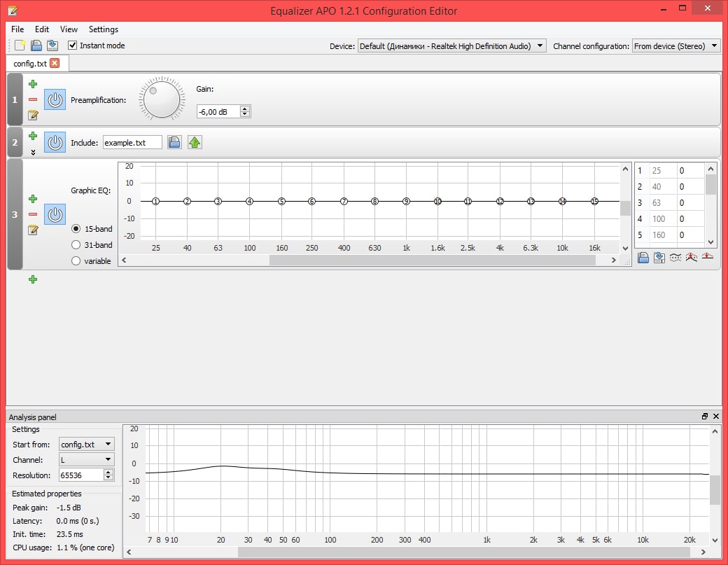Edit the Preamplification filter as text
Viewport: 728px width, 565px height.
(33, 115)
